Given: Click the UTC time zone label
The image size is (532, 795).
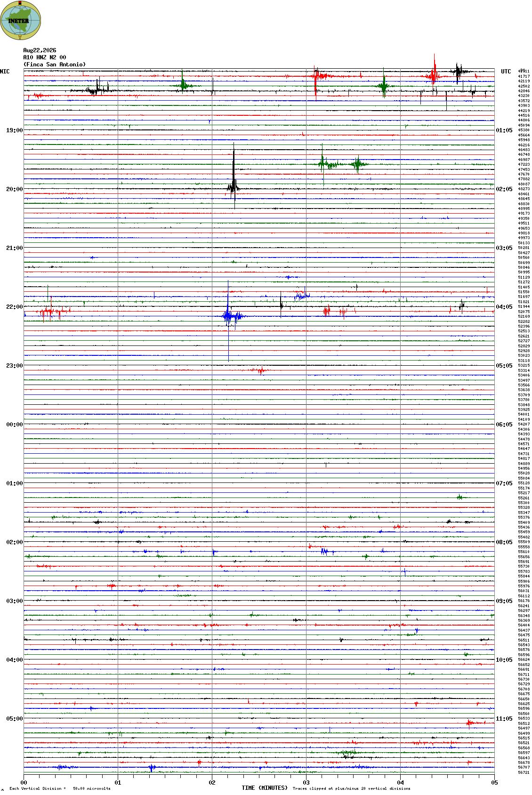Looking at the screenshot, I should (x=506, y=72).
